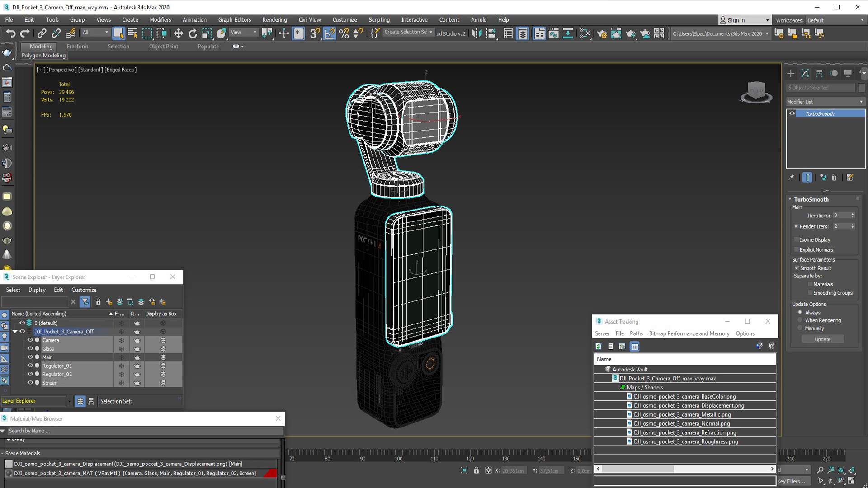The height and width of the screenshot is (488, 868).
Task: Toggle visibility of Glass layer
Action: 30,348
